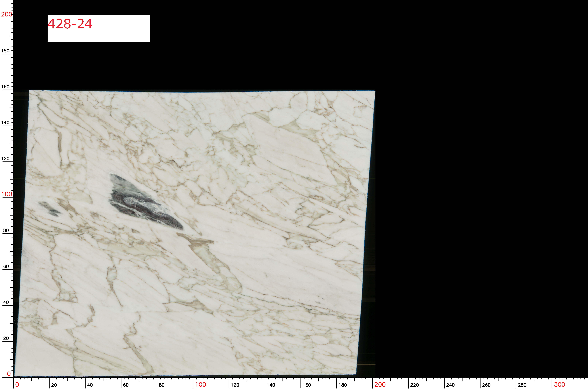Pick red "200" on the vertical ruler

(7, 14)
